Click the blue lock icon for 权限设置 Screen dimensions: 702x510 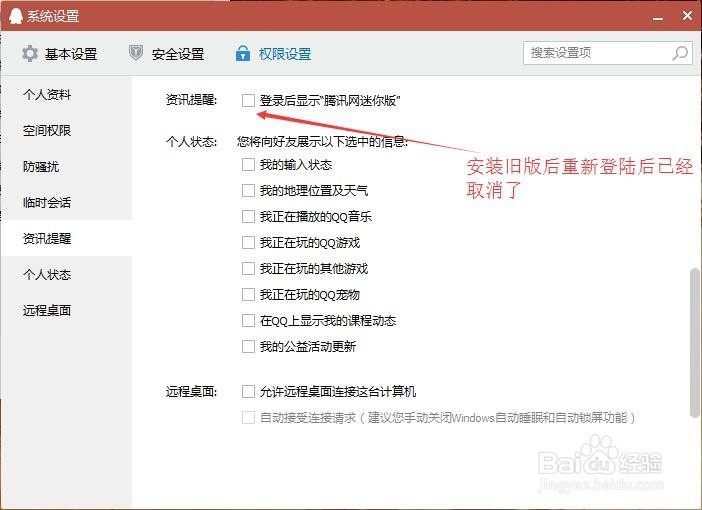(243, 53)
